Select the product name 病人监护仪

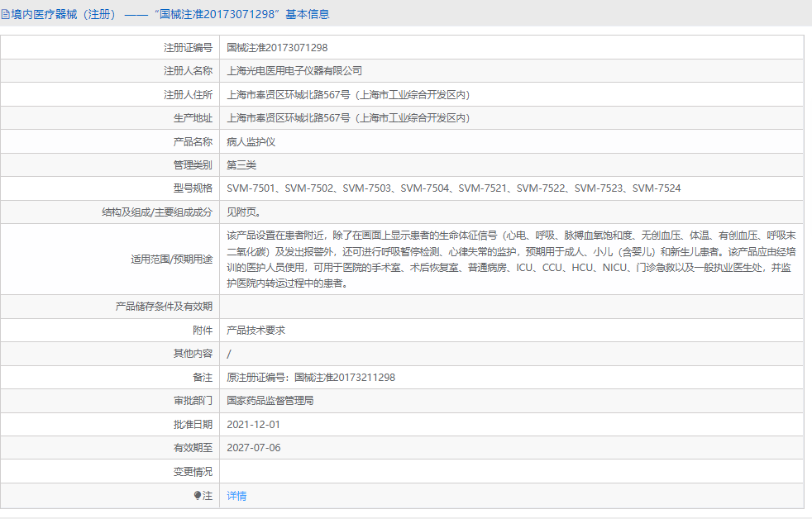click(x=251, y=142)
